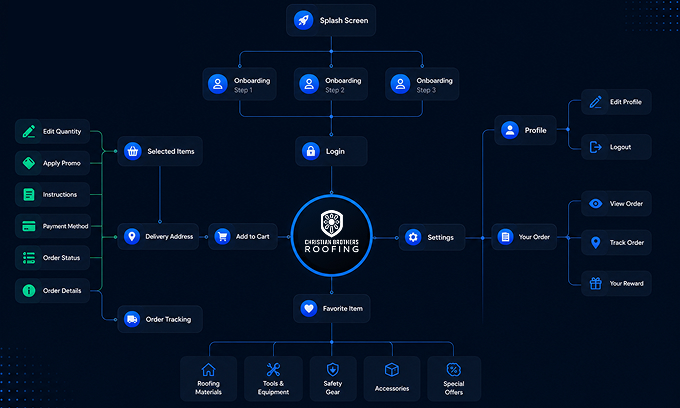Click the Onboarding Step 1 text
Screen dimensions: 680x408
click(x=252, y=85)
